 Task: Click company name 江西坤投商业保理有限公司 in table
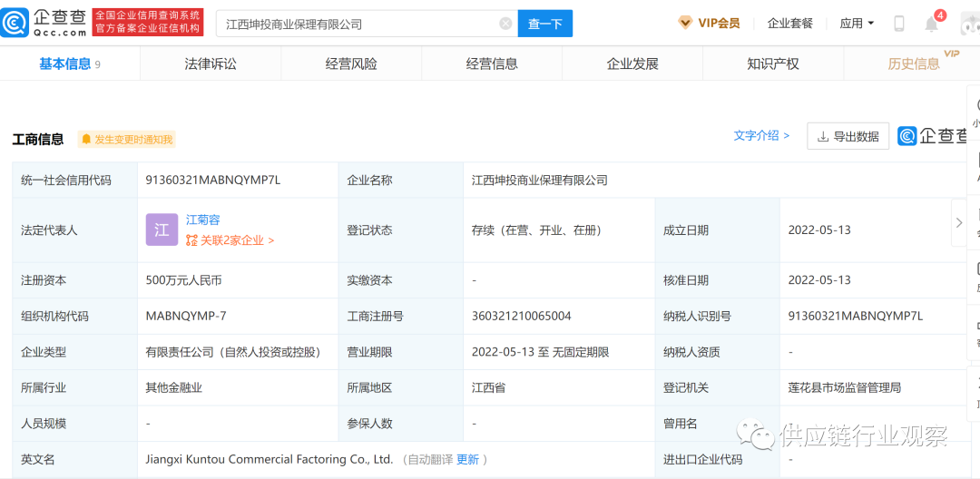tap(540, 181)
